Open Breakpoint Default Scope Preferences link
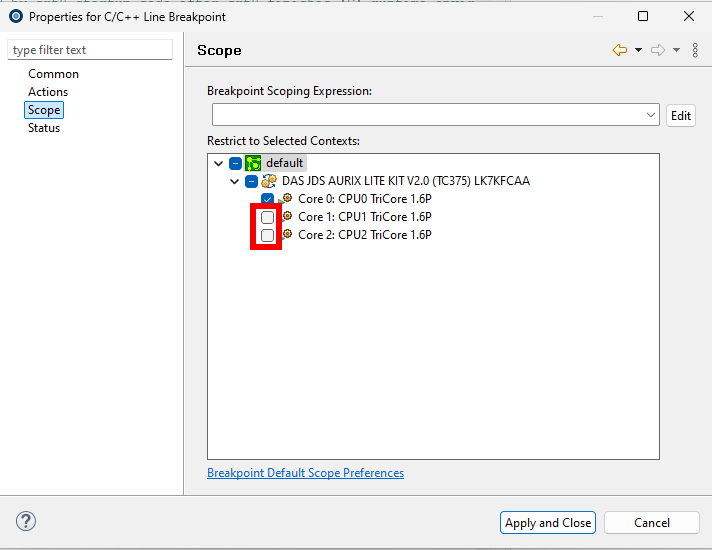The width and height of the screenshot is (712, 550). (305, 473)
